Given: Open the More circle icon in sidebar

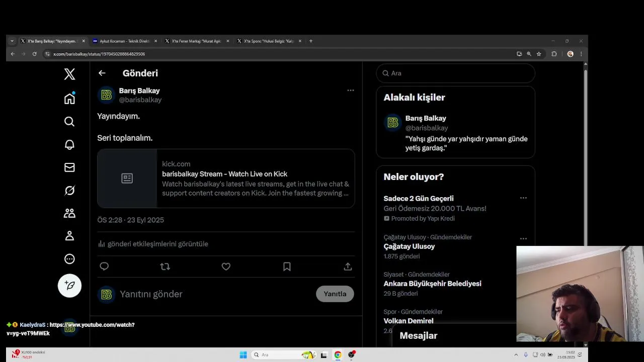Looking at the screenshot, I should tap(69, 259).
